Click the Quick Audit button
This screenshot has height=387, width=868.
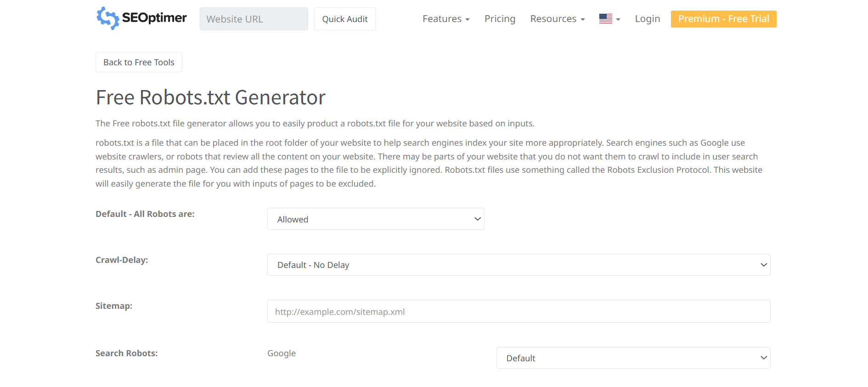(345, 19)
